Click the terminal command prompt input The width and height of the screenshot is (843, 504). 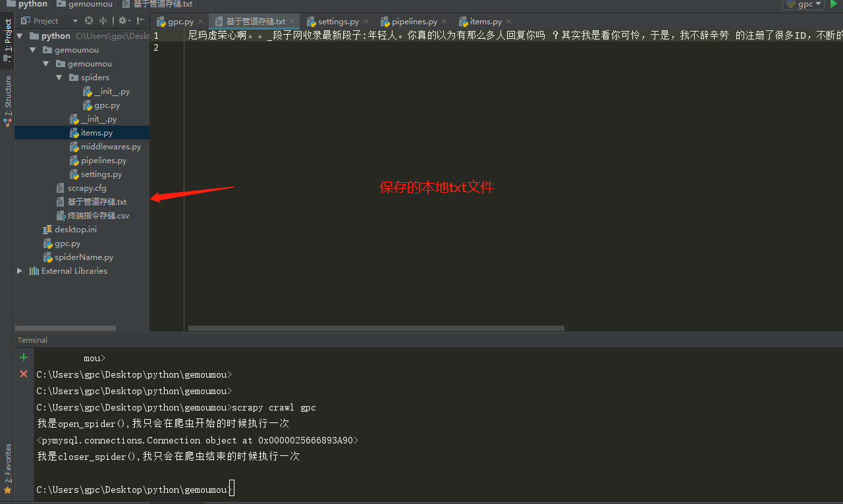click(x=232, y=490)
